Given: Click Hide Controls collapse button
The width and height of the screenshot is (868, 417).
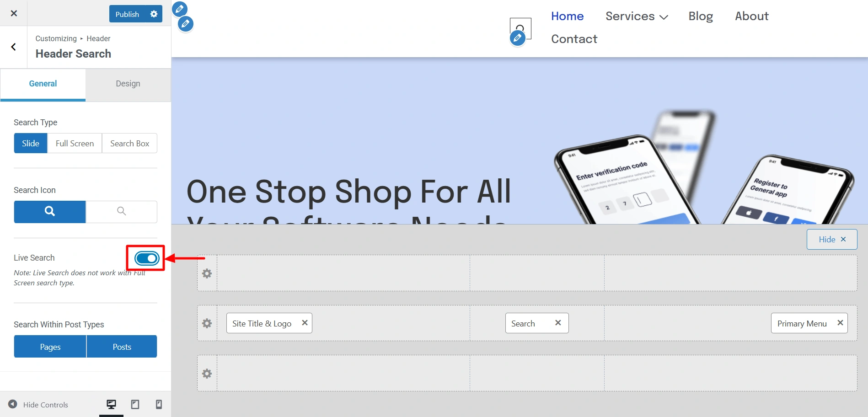Looking at the screenshot, I should click(38, 405).
